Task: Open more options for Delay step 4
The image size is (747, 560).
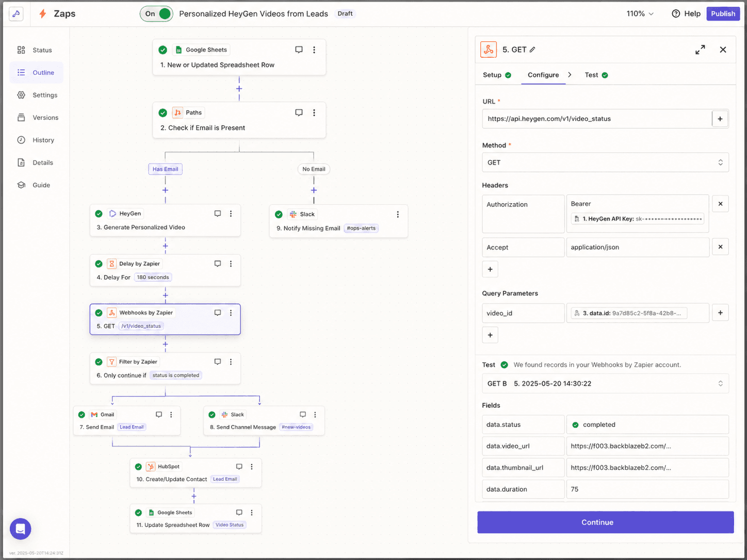Action: [231, 263]
